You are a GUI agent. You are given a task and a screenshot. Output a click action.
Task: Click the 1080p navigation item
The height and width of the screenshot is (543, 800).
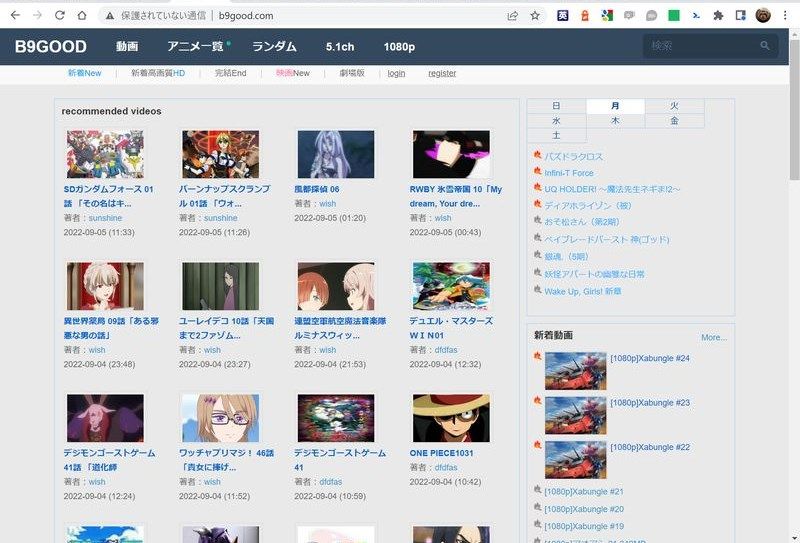(x=399, y=47)
